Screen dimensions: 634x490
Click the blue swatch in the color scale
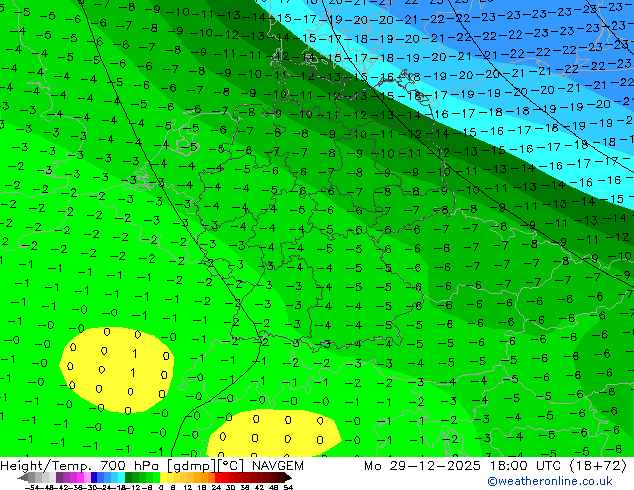94,477
